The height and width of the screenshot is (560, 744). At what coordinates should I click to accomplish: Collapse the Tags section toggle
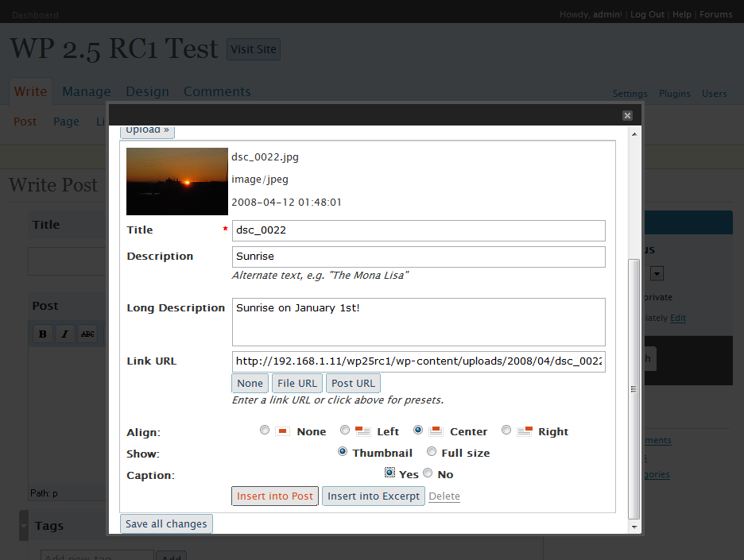click(x=24, y=525)
